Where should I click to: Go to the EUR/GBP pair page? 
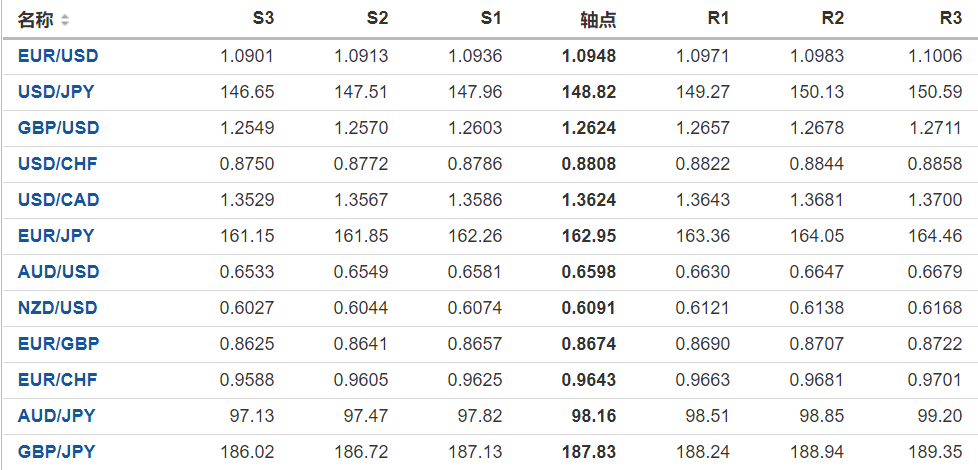tap(58, 344)
